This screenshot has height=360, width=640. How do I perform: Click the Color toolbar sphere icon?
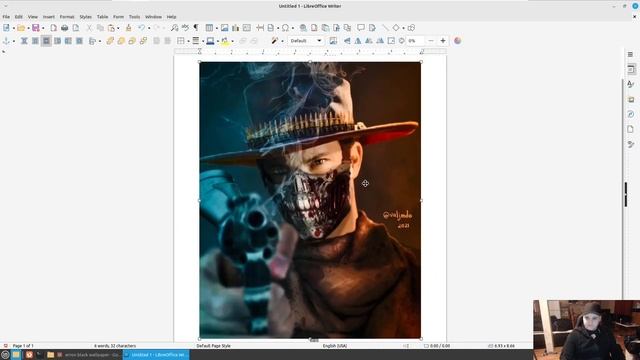tap(458, 41)
